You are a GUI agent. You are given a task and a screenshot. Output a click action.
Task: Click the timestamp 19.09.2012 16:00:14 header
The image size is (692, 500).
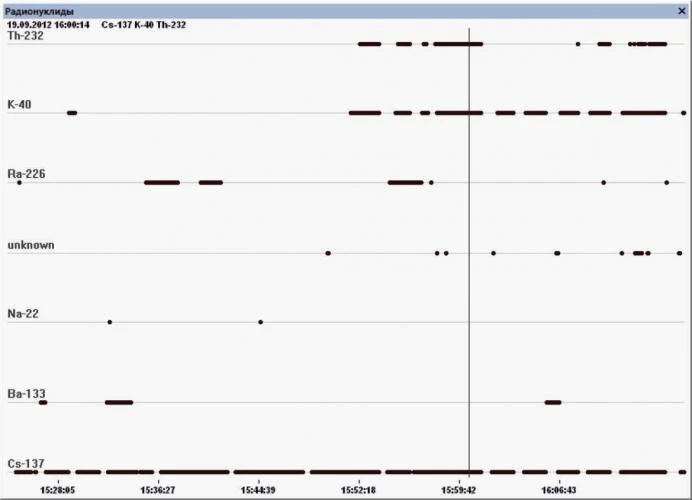pyautogui.click(x=48, y=25)
